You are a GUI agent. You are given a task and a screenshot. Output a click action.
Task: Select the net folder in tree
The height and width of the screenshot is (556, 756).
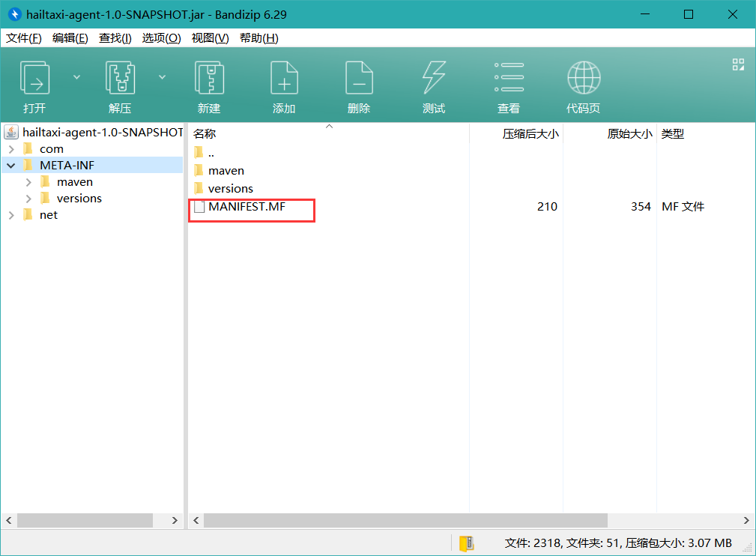pos(48,214)
